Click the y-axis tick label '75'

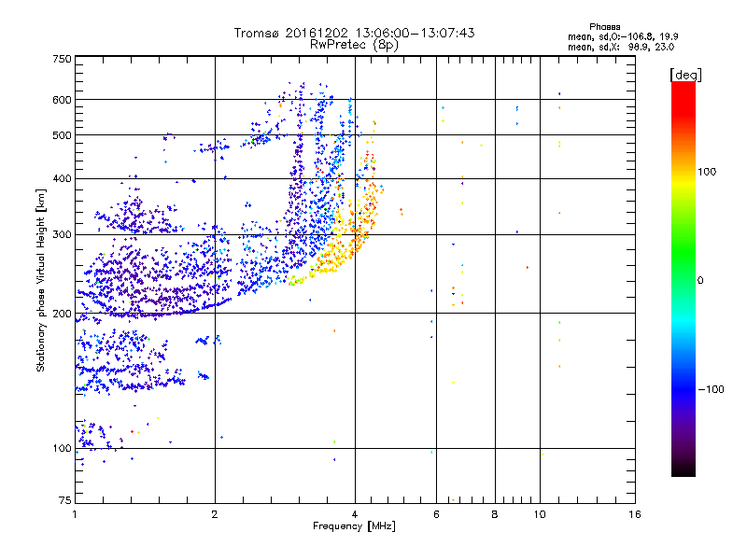click(x=65, y=500)
